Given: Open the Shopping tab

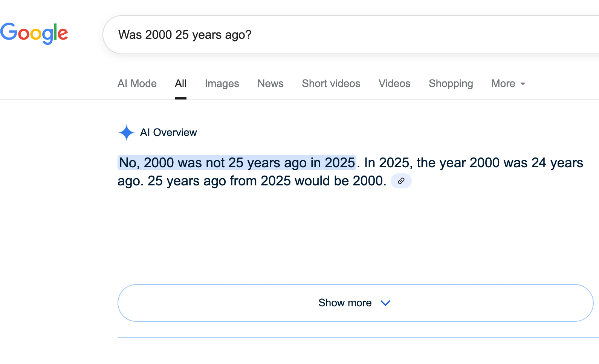Looking at the screenshot, I should (x=451, y=83).
